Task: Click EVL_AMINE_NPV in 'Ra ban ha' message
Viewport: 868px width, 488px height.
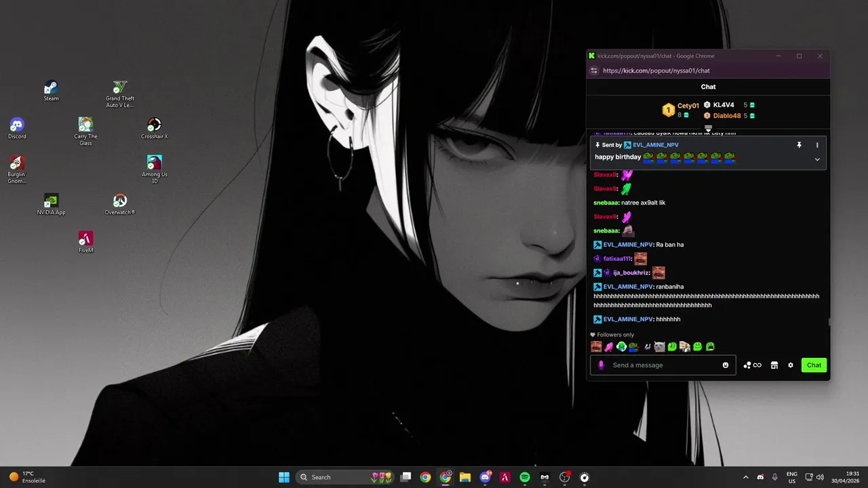Action: [628, 245]
